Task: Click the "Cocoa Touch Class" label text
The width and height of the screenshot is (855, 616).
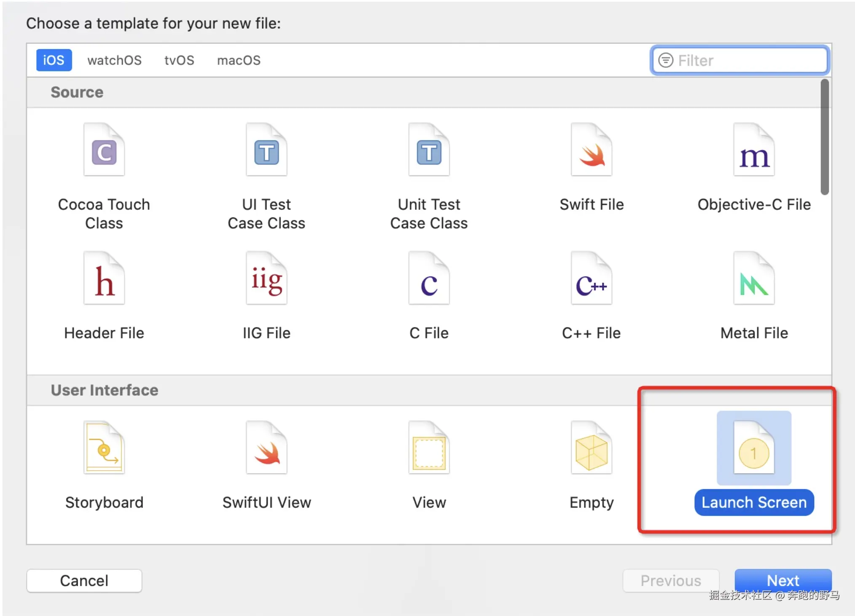Action: (104, 214)
